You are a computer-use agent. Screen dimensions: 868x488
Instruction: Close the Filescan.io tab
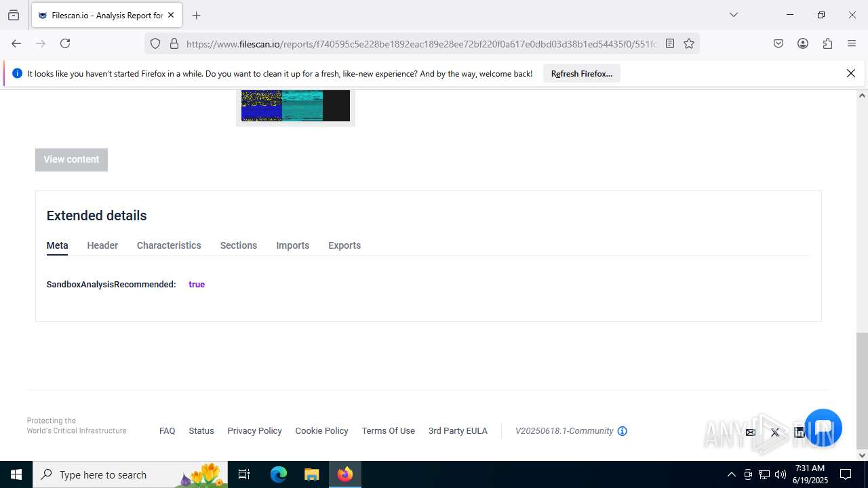pos(171,15)
